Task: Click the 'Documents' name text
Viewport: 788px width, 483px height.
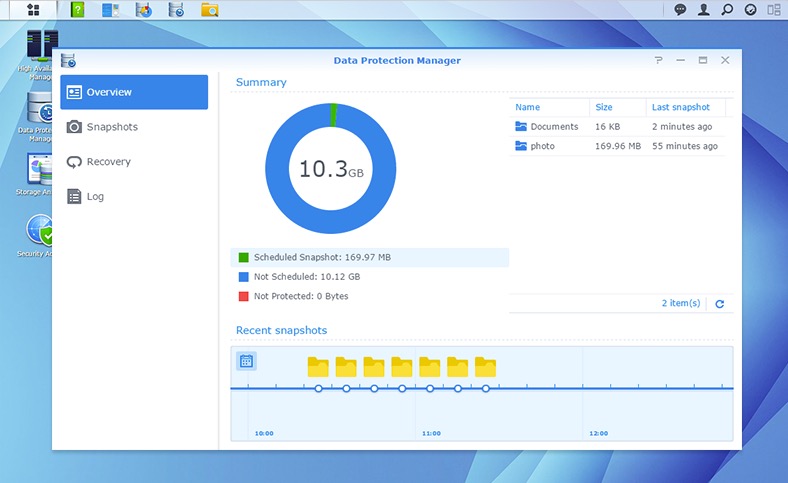Action: point(554,127)
